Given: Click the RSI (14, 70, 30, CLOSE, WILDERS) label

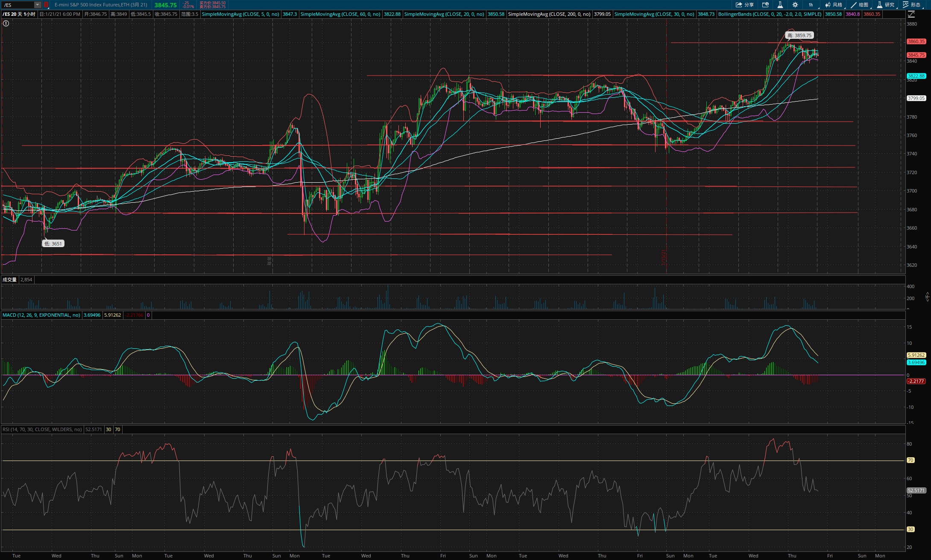Looking at the screenshot, I should tap(42, 429).
